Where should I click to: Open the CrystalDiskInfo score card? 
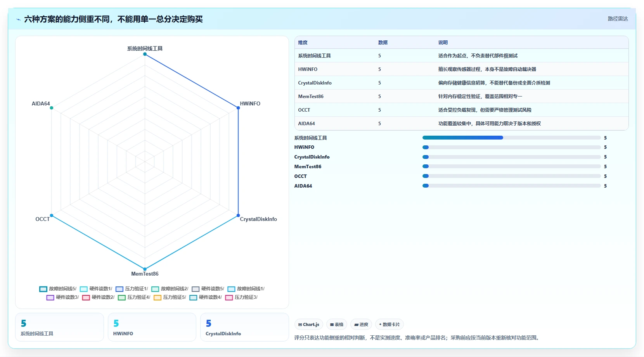coord(244,327)
